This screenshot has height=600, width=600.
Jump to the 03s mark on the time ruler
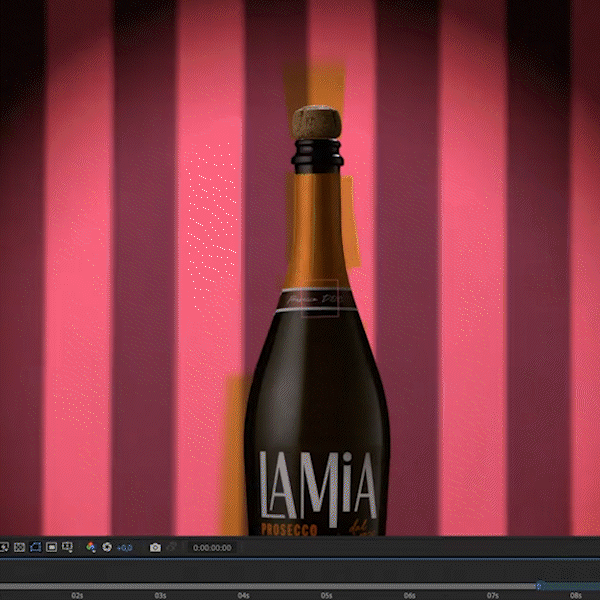tap(160, 594)
